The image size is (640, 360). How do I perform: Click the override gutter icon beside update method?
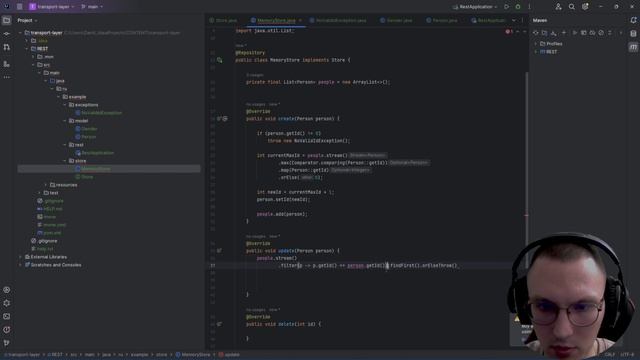tap(219, 251)
